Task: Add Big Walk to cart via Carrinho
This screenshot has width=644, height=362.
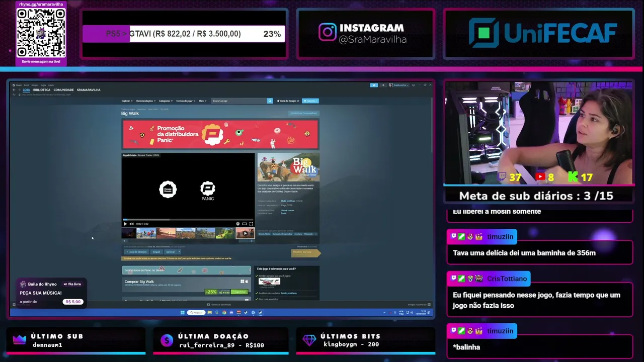Action: pyautogui.click(x=239, y=292)
